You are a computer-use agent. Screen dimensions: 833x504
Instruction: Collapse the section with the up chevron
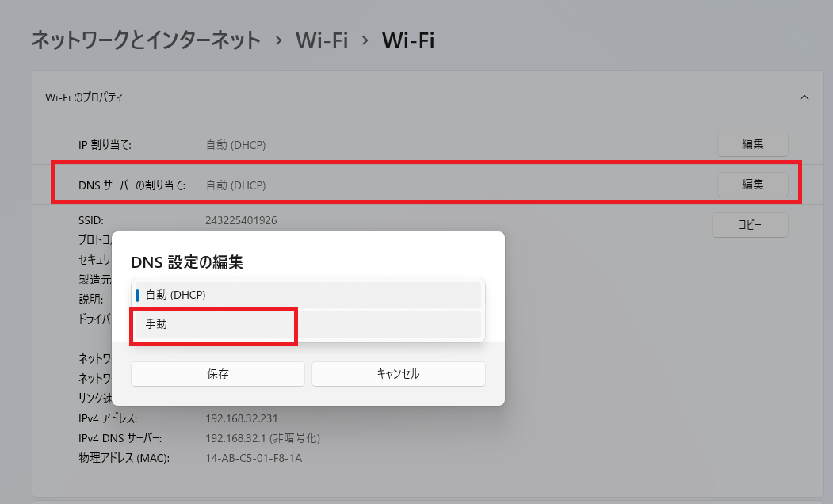[804, 97]
